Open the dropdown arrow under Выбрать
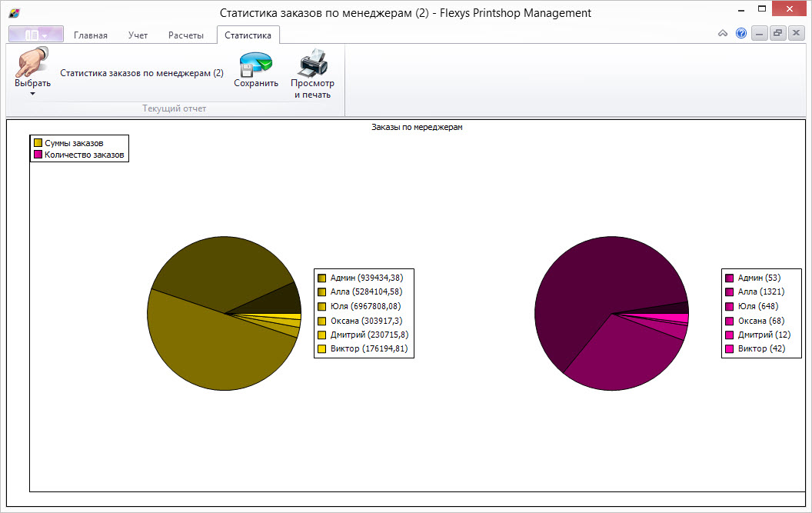This screenshot has width=812, height=513. tap(32, 94)
